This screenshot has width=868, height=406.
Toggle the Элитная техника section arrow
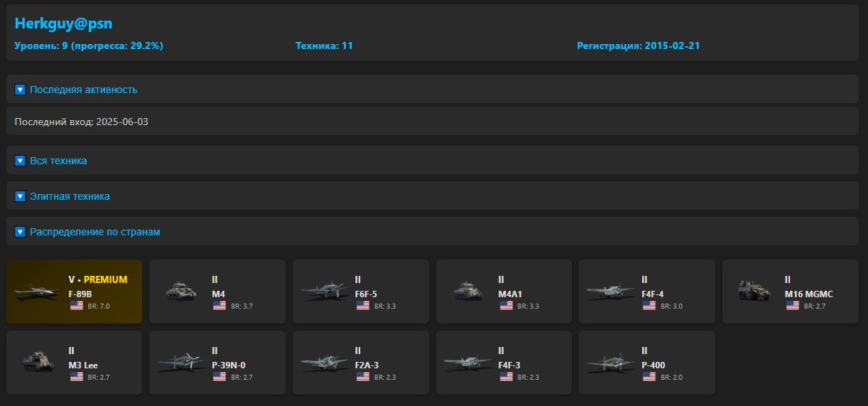(20, 196)
